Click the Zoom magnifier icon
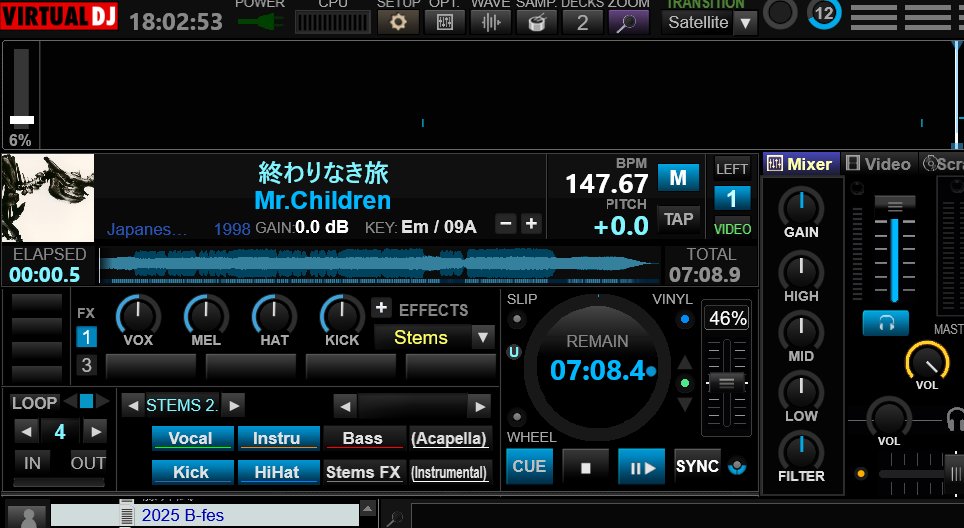 pos(628,23)
